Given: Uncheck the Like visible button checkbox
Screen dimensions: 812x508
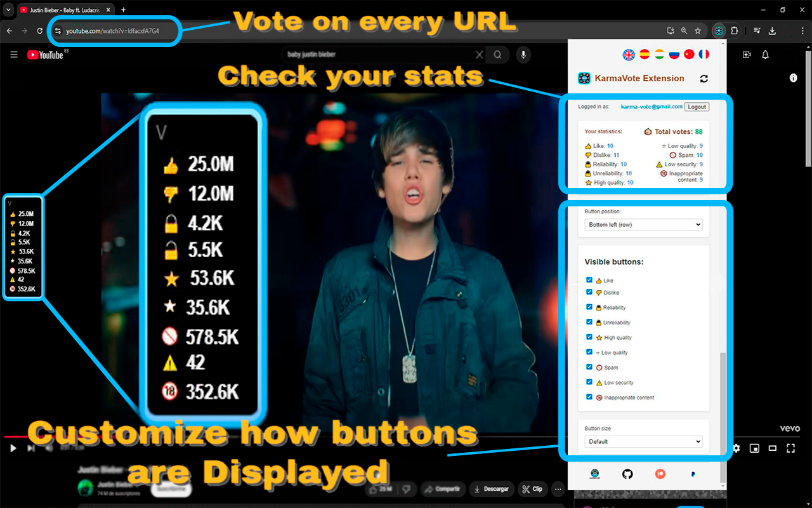Looking at the screenshot, I should [589, 280].
